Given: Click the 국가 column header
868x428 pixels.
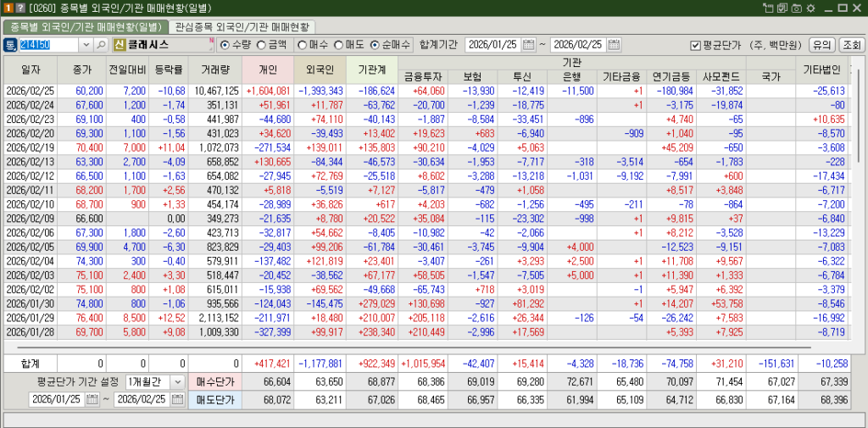Looking at the screenshot, I should pos(771,77).
